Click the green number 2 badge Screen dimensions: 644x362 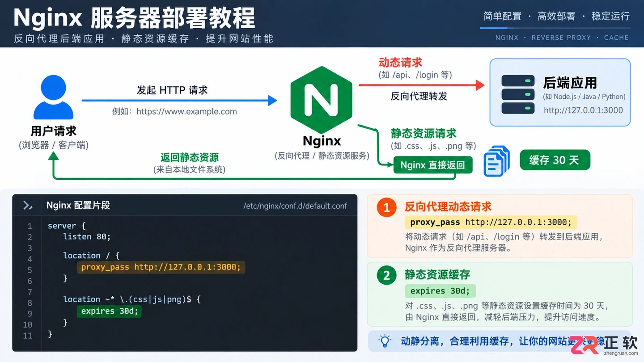[x=386, y=275]
